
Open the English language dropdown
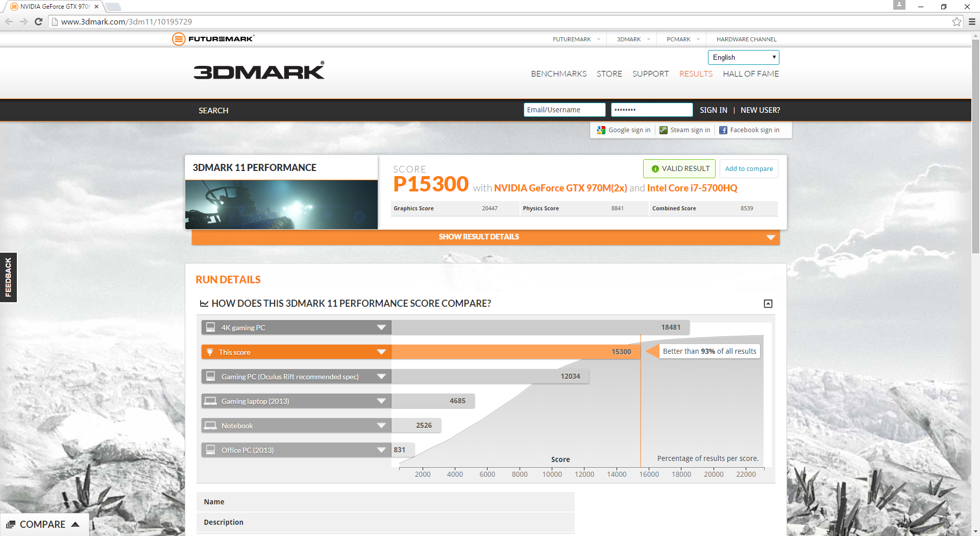[x=743, y=57]
